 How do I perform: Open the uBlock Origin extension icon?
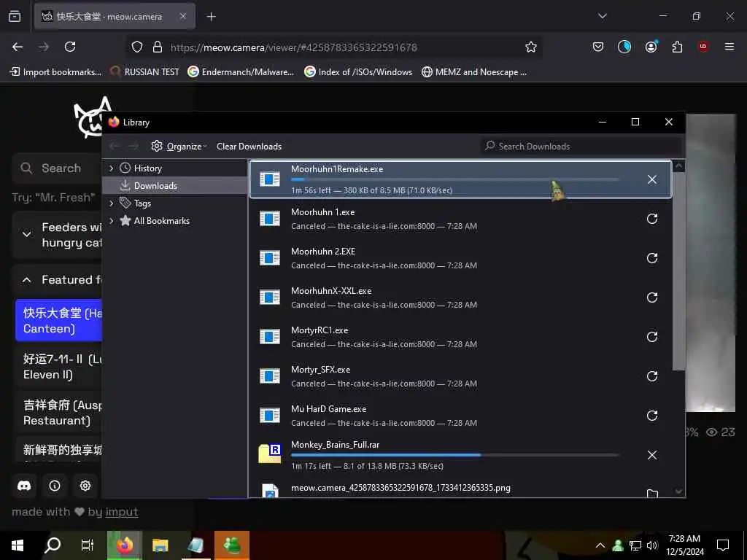coord(703,47)
